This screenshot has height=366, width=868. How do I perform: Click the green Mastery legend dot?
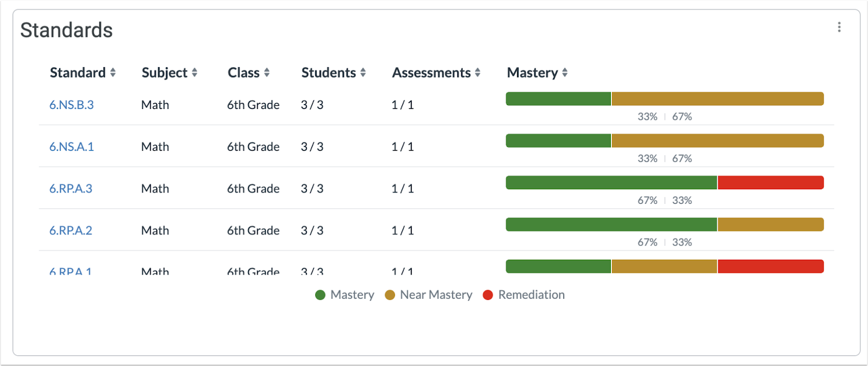point(320,294)
